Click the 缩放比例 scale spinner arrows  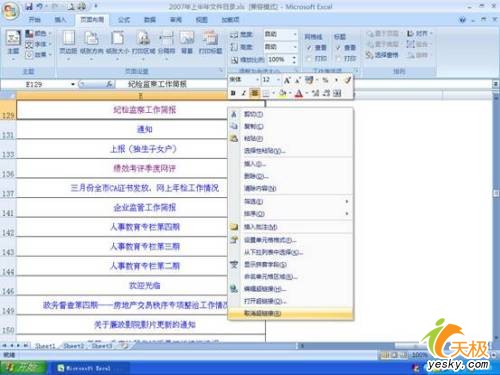click(294, 60)
